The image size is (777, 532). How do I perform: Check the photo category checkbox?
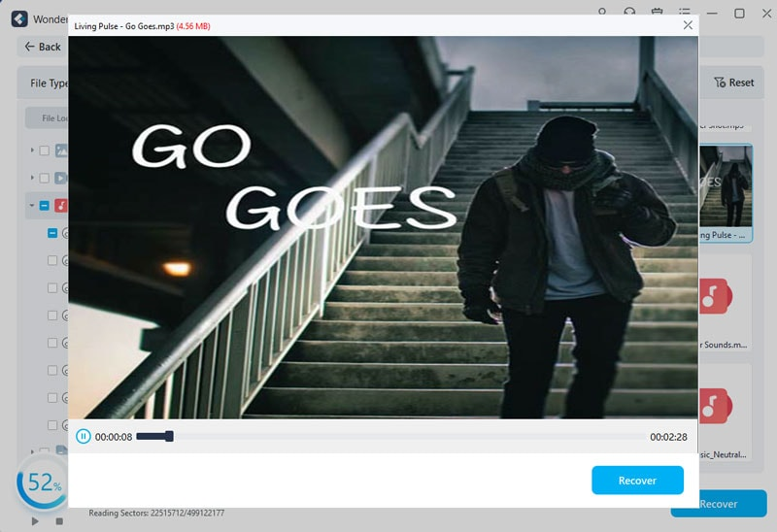pyautogui.click(x=44, y=150)
